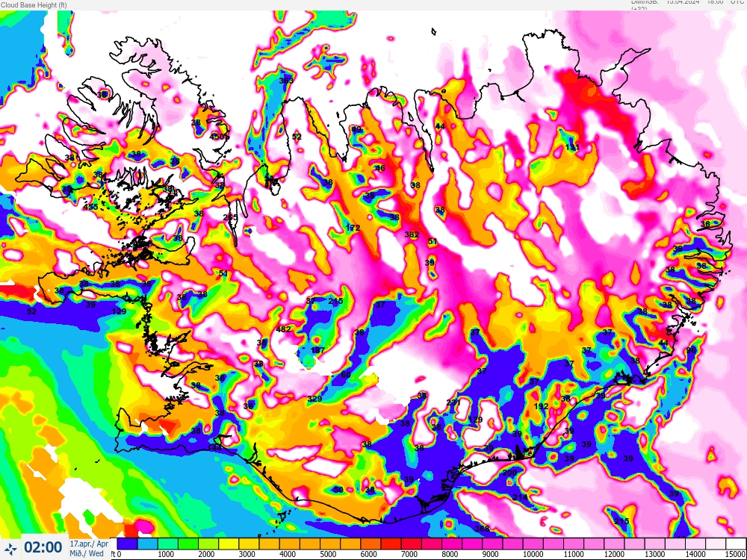Click the 382 value on the map
This screenshot has width=747, height=560.
pyautogui.click(x=412, y=234)
